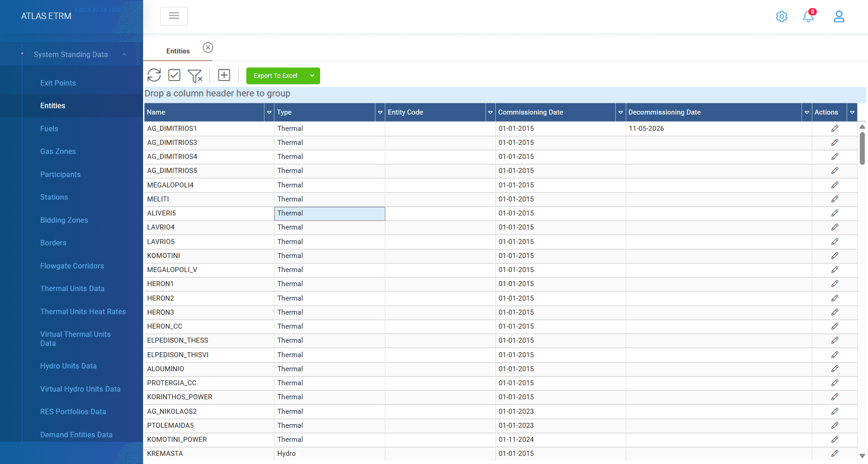Edit the HERON_CC row
The height and width of the screenshot is (464, 868).
[835, 326]
